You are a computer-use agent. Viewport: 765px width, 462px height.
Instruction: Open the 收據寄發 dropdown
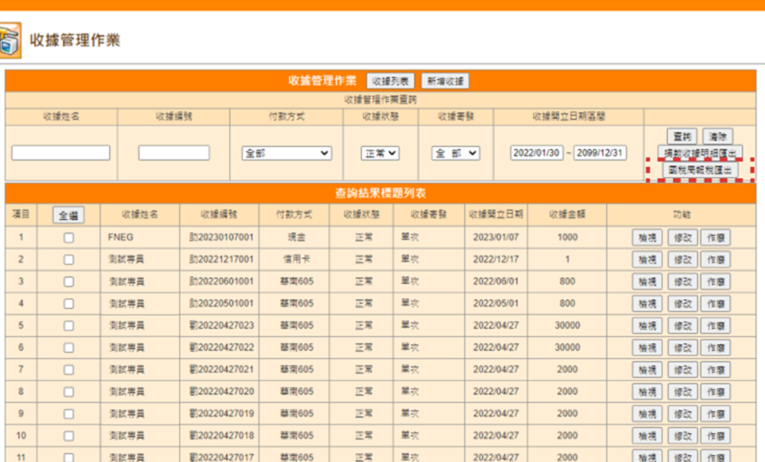(456, 153)
